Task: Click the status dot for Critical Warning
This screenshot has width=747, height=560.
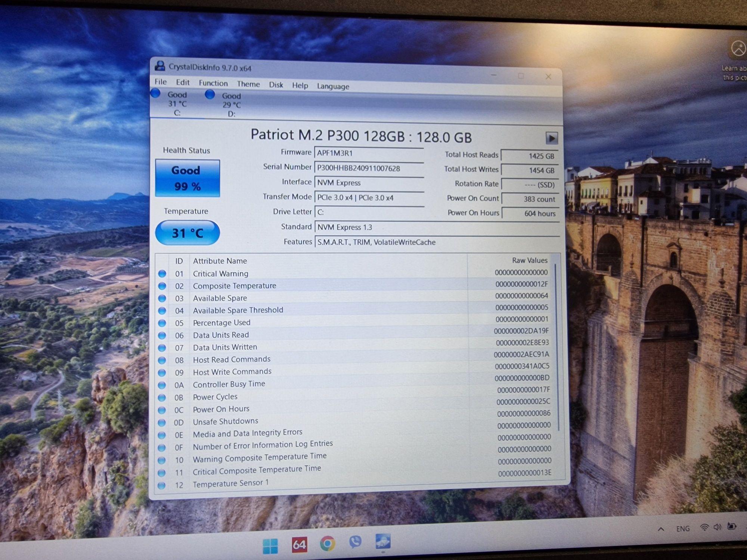Action: [x=162, y=274]
